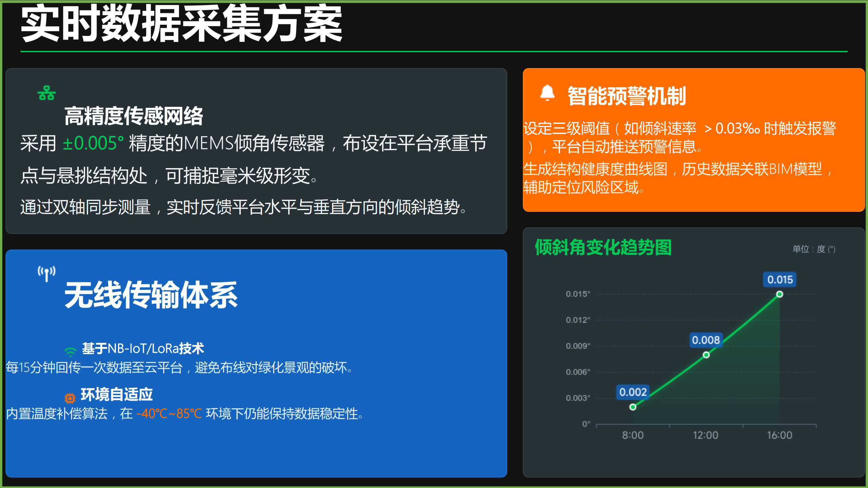The width and height of the screenshot is (868, 488).
Task: Select the 高精度传感网络 heading
Action: [x=134, y=116]
